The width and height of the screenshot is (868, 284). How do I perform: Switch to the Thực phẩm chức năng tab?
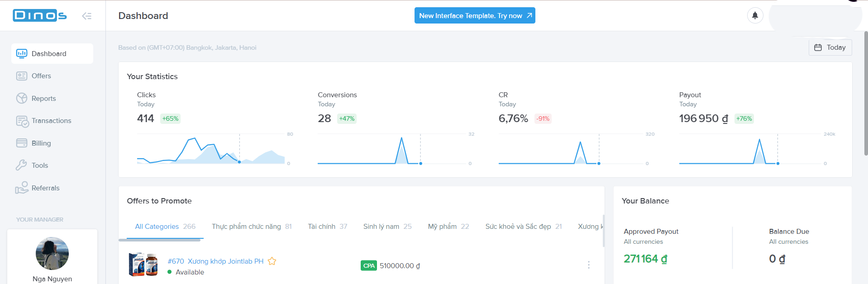251,227
